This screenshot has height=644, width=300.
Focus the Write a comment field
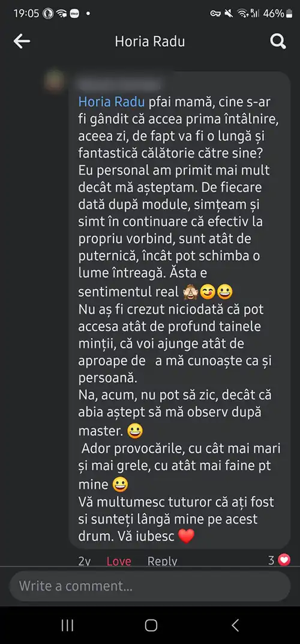pyautogui.click(x=150, y=586)
